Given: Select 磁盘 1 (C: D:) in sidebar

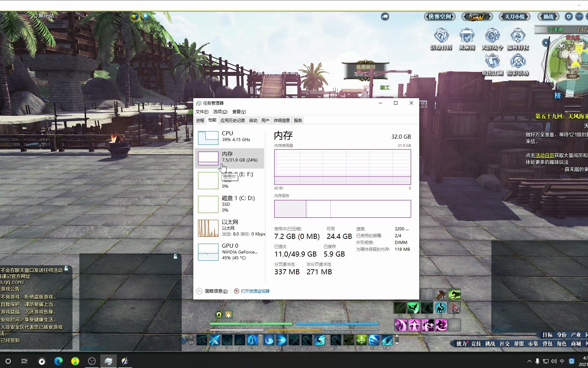Looking at the screenshot, I should [x=229, y=204].
